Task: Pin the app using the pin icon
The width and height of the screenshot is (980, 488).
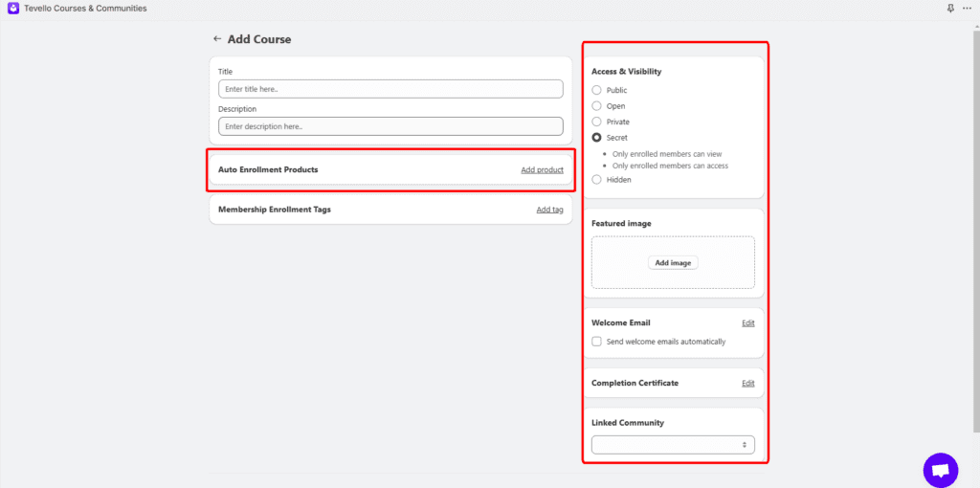Action: click(x=950, y=9)
